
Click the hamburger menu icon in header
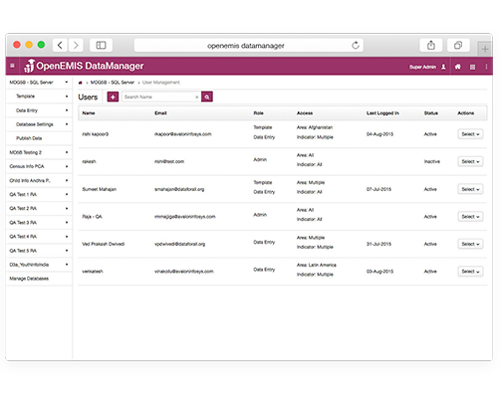tap(12, 66)
